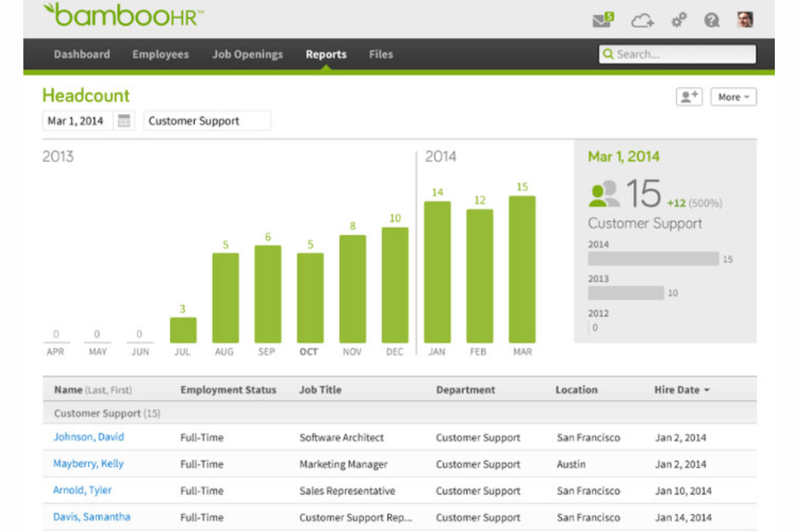Click the search magnifying glass icon
Image resolution: width=798 pixels, height=532 pixels.
609,54
